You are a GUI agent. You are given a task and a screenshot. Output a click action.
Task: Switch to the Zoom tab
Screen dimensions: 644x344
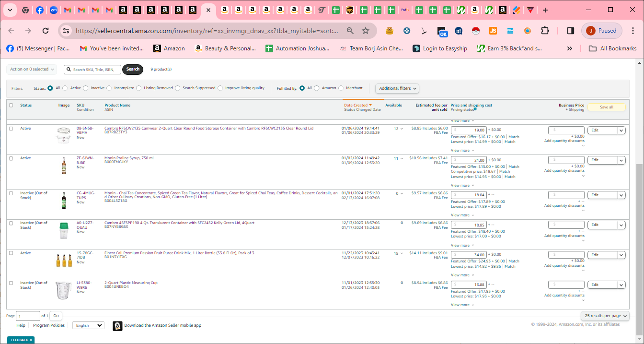click(x=53, y=10)
